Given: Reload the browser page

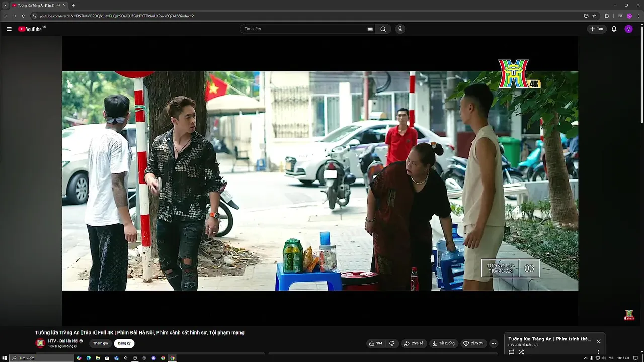Looking at the screenshot, I should point(23,16).
